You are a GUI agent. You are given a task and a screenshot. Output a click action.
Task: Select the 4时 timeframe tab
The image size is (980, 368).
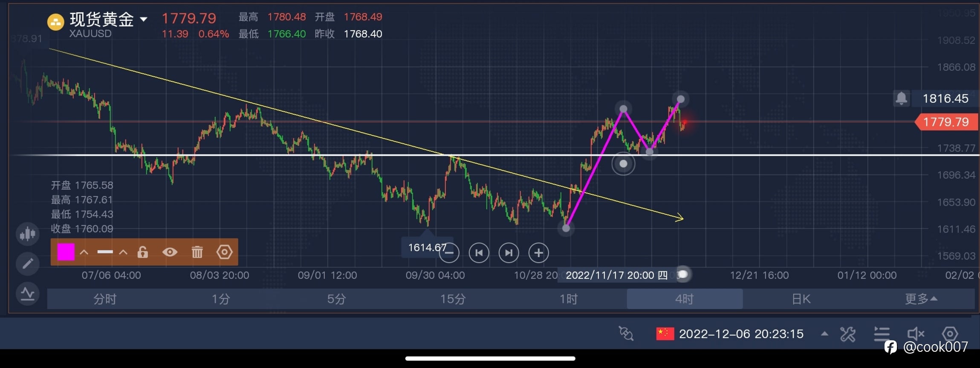pyautogui.click(x=685, y=299)
